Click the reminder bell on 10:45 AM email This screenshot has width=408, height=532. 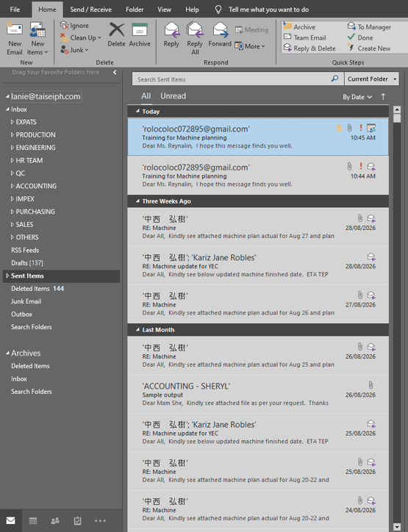click(339, 128)
